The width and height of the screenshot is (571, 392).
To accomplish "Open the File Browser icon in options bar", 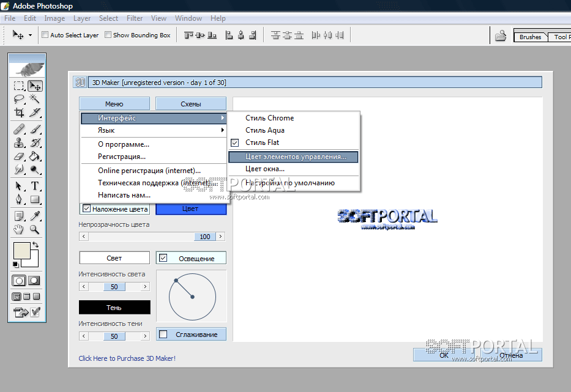I will click(x=501, y=35).
